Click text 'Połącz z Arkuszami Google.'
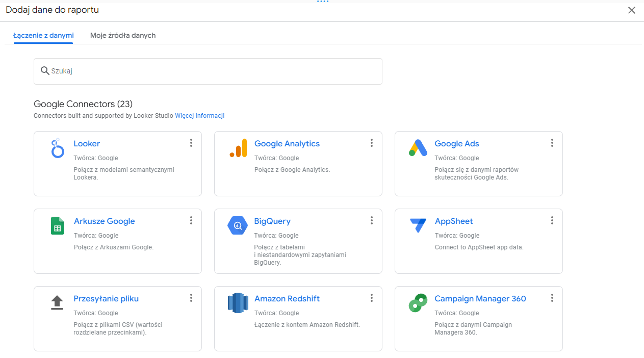The image size is (644, 358). click(114, 247)
